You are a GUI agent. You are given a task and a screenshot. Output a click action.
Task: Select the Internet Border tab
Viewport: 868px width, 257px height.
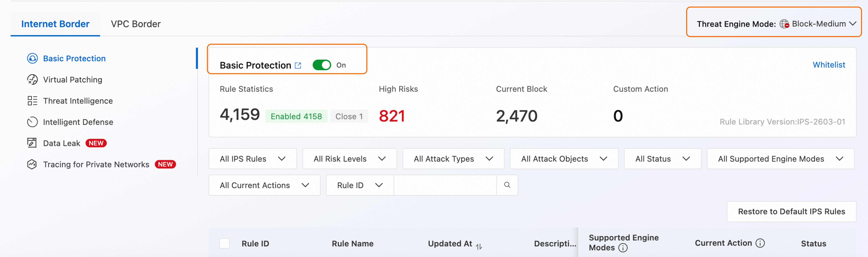pos(55,24)
